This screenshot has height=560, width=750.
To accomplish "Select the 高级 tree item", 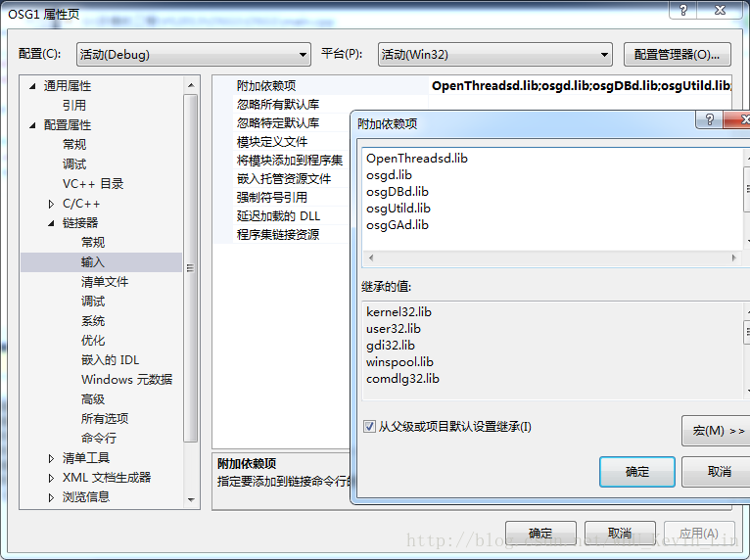I will click(93, 399).
